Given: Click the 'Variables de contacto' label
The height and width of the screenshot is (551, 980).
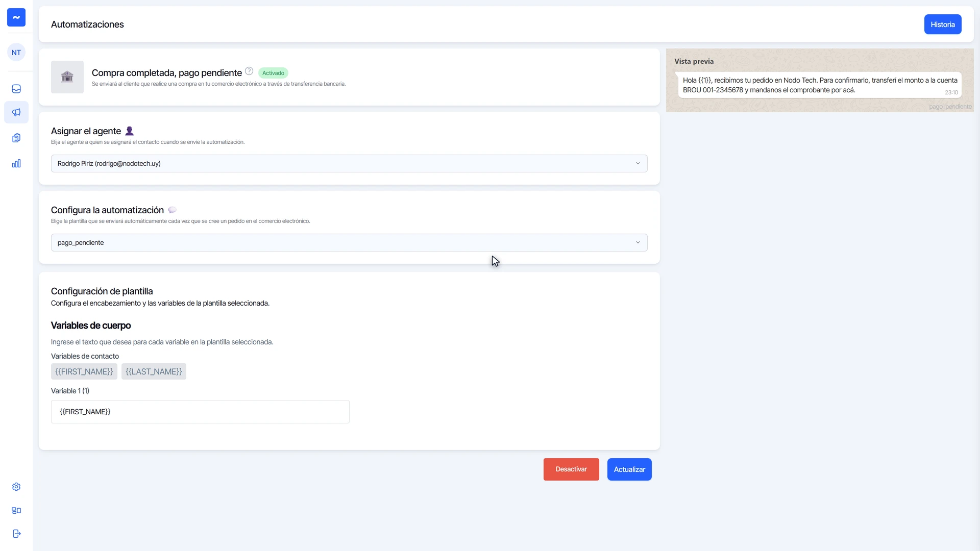Looking at the screenshot, I should (x=85, y=356).
